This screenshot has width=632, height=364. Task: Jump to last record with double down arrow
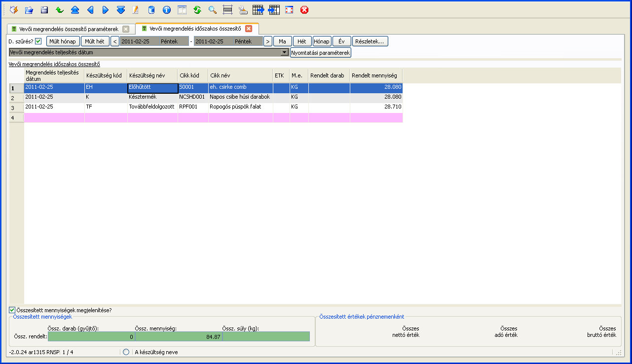pos(121,9)
